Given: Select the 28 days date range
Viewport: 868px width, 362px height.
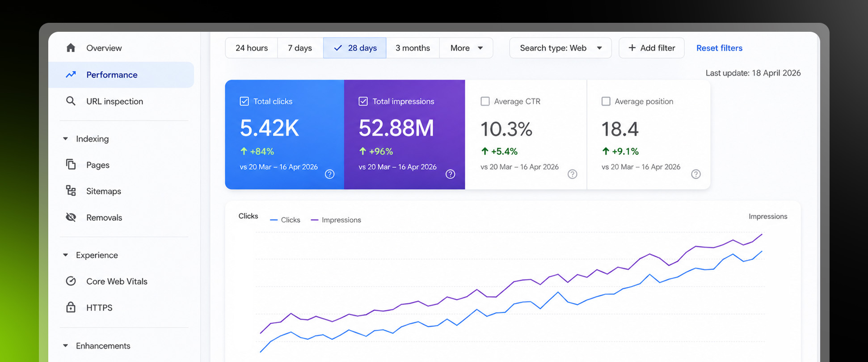Looking at the screenshot, I should pyautogui.click(x=355, y=48).
